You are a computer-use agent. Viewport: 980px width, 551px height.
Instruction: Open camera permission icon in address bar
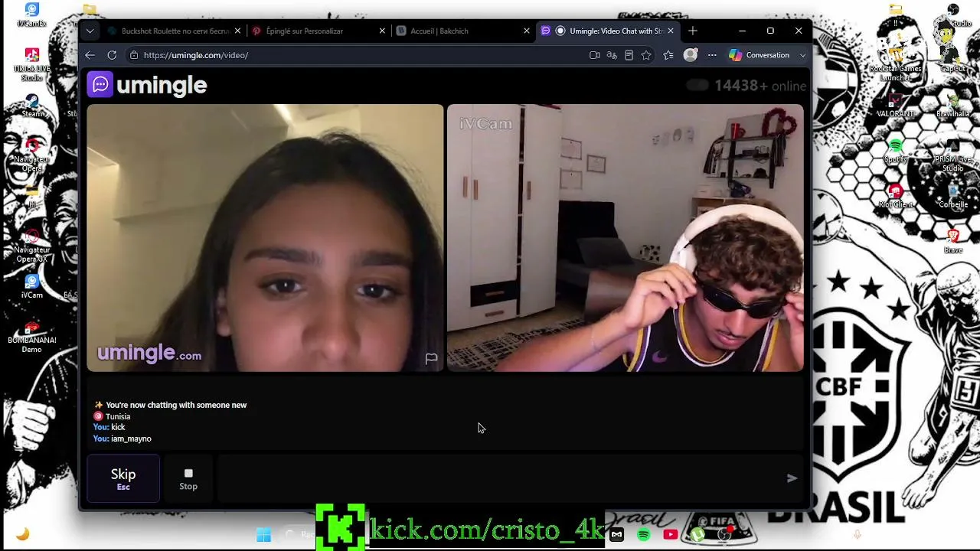(x=594, y=55)
